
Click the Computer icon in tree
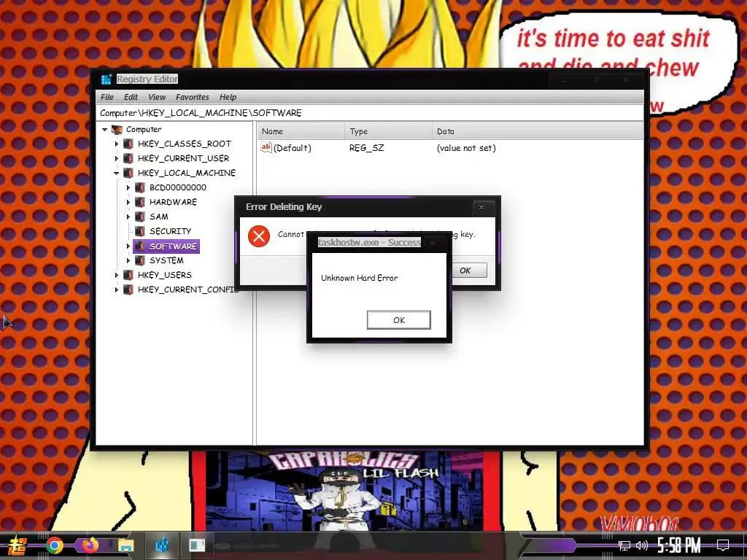point(117,130)
